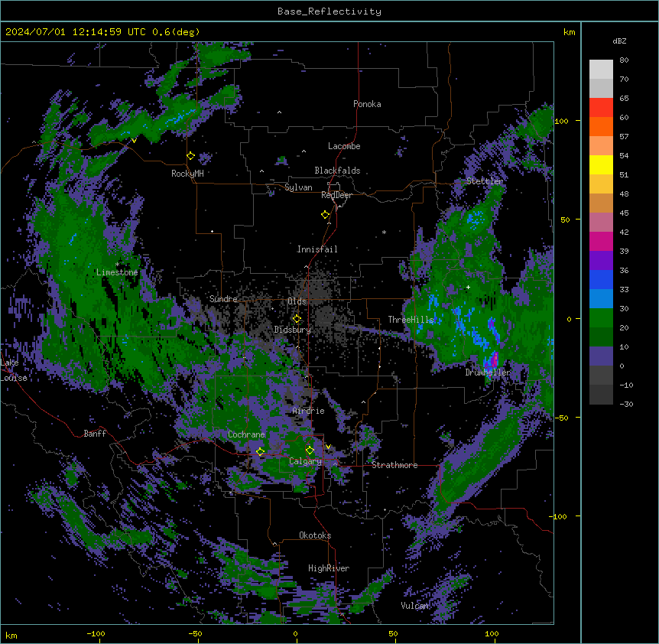Click the Base_Reflectivity title

coord(329,11)
